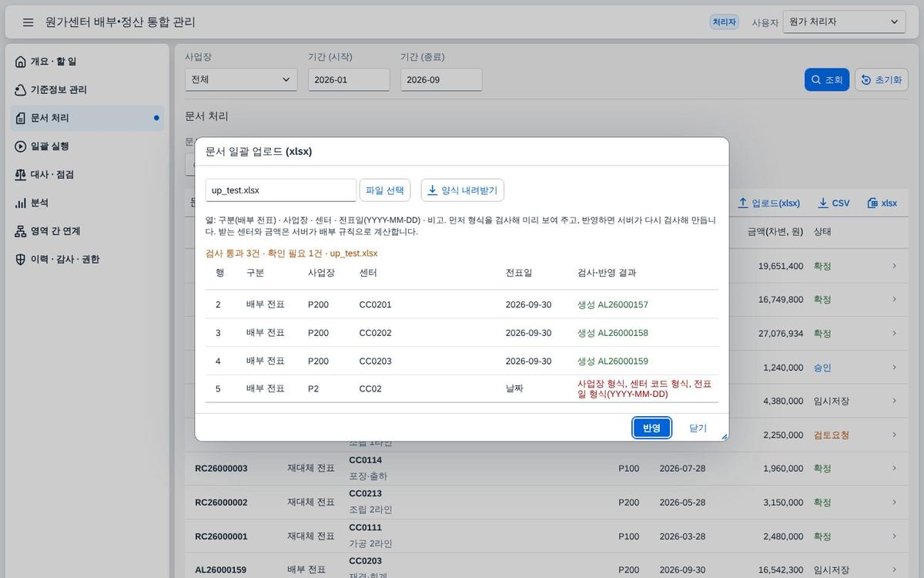The image size is (924, 578).
Task: Click the RC26000001 document number
Action: click(221, 536)
